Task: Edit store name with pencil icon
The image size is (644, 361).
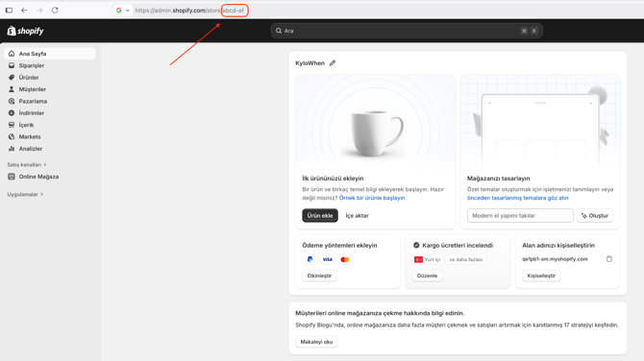Action: click(333, 63)
